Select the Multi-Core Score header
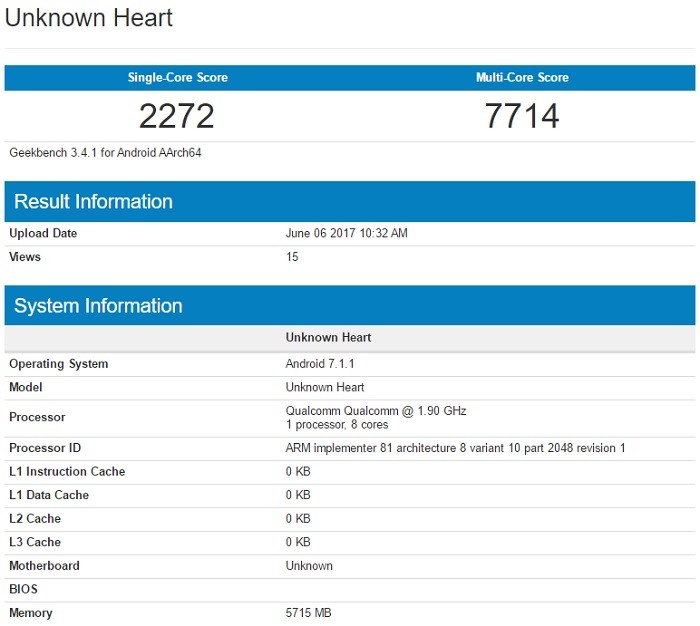Image resolution: width=700 pixels, height=626 pixels. point(522,77)
